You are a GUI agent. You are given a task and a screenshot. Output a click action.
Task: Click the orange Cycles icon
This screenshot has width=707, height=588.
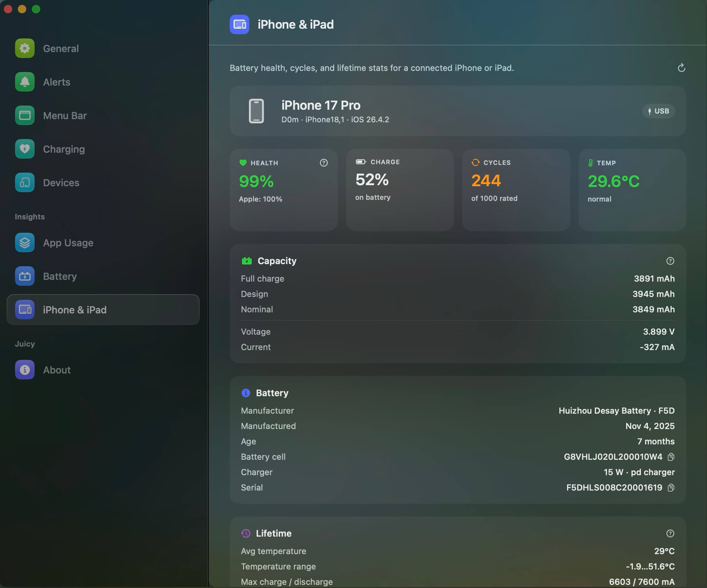[x=475, y=162]
